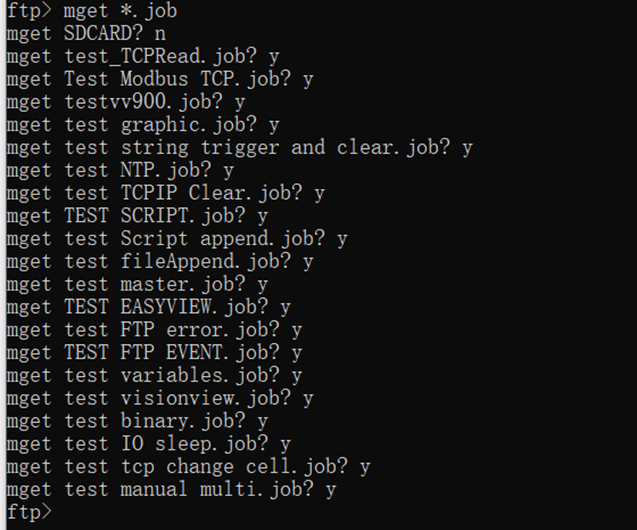The image size is (637, 530).
Task: Click the test visionview.job line
Action: tap(158, 398)
